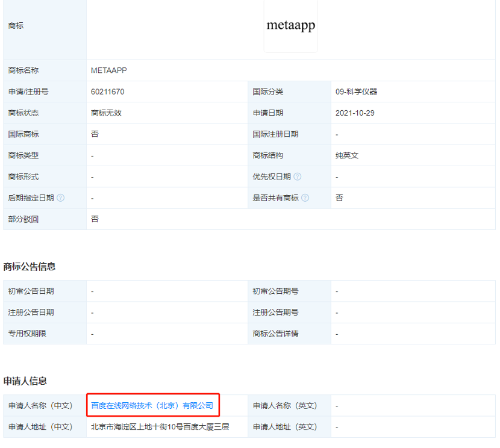This screenshot has height=448, width=500.
Task: Click the 初审公告日期 label
Action: [x=31, y=291]
